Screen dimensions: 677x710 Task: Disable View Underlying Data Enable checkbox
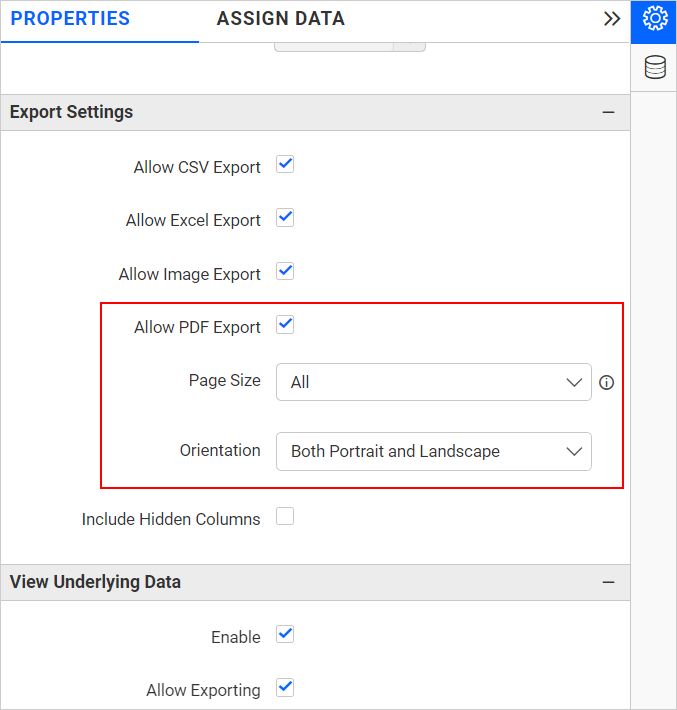[285, 635]
